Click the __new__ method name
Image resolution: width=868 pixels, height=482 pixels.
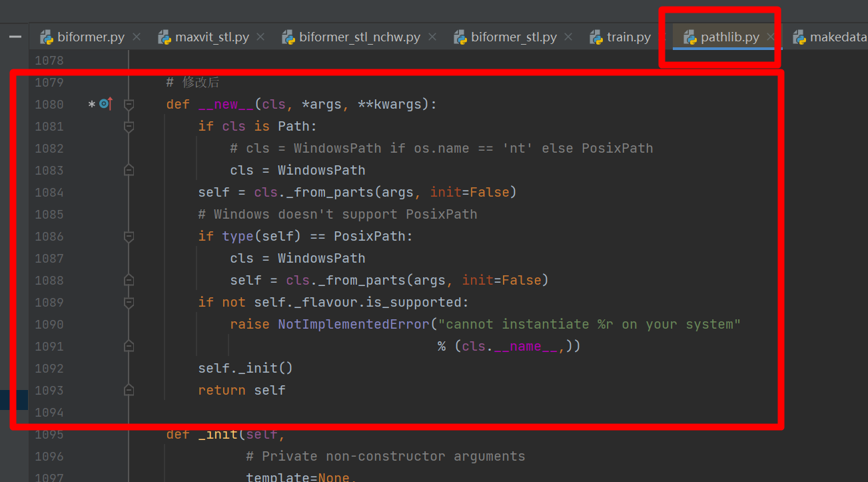point(226,105)
